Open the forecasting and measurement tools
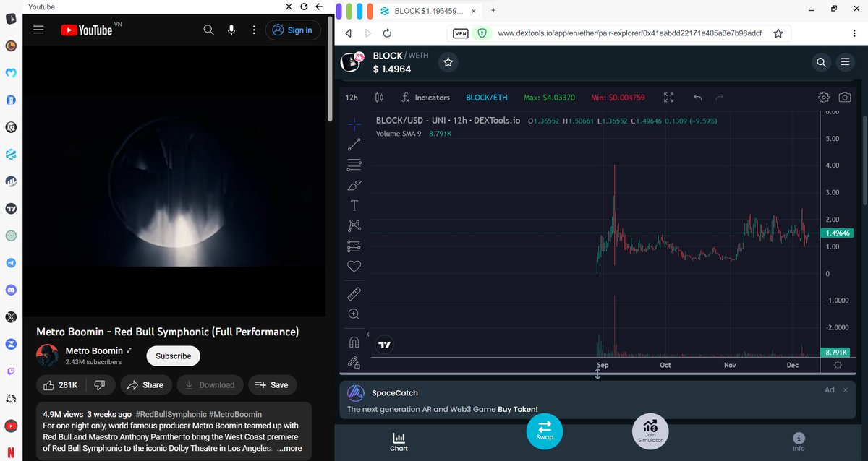The width and height of the screenshot is (868, 461). (x=354, y=246)
